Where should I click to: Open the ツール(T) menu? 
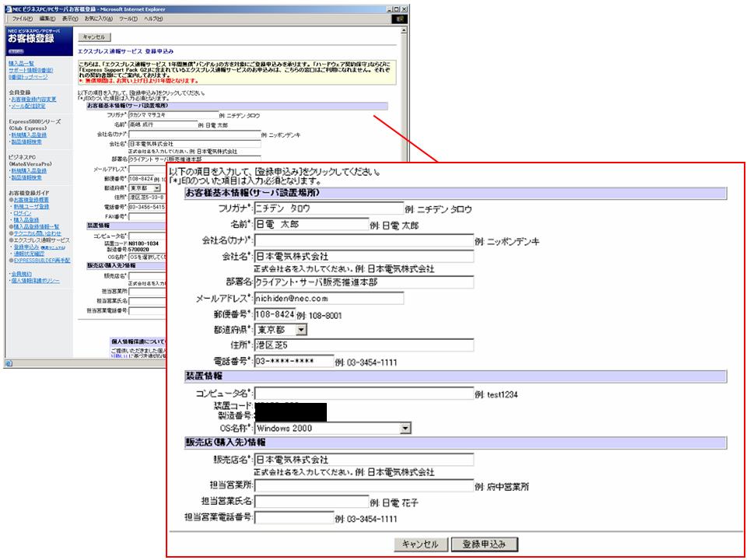[128, 19]
